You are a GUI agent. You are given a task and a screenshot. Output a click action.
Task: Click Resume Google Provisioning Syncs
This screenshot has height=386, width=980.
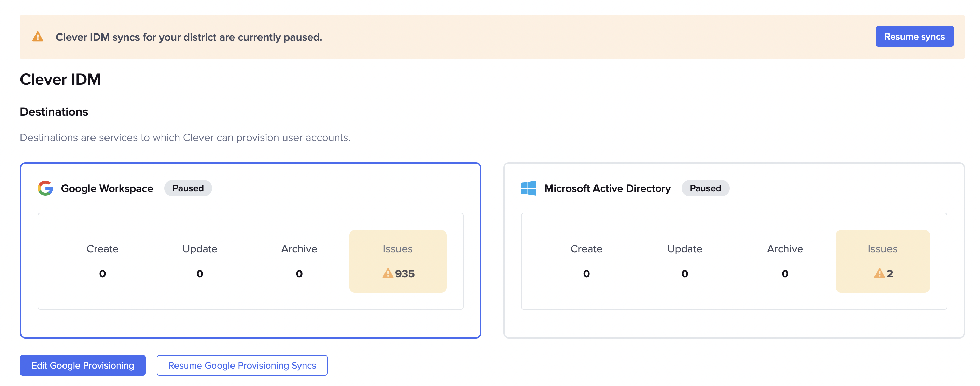242,365
